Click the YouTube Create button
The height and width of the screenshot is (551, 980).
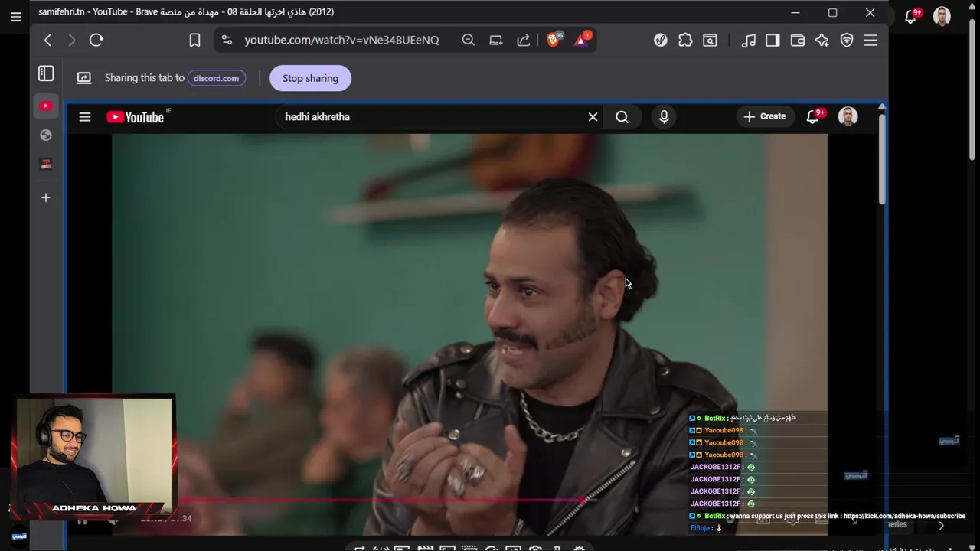765,116
